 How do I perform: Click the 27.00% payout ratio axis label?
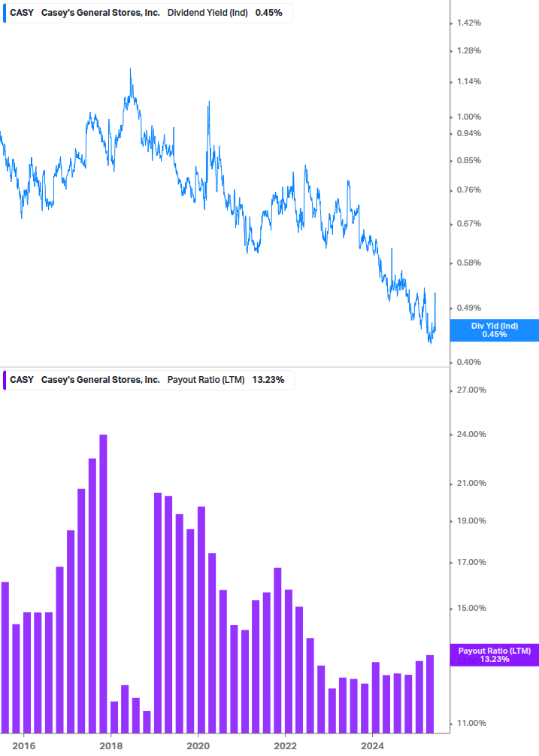[471, 390]
